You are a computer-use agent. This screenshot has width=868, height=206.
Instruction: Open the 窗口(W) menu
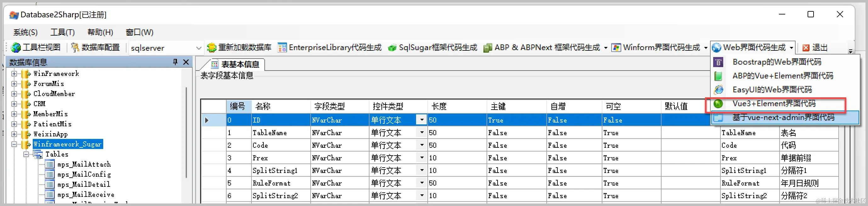pos(139,32)
